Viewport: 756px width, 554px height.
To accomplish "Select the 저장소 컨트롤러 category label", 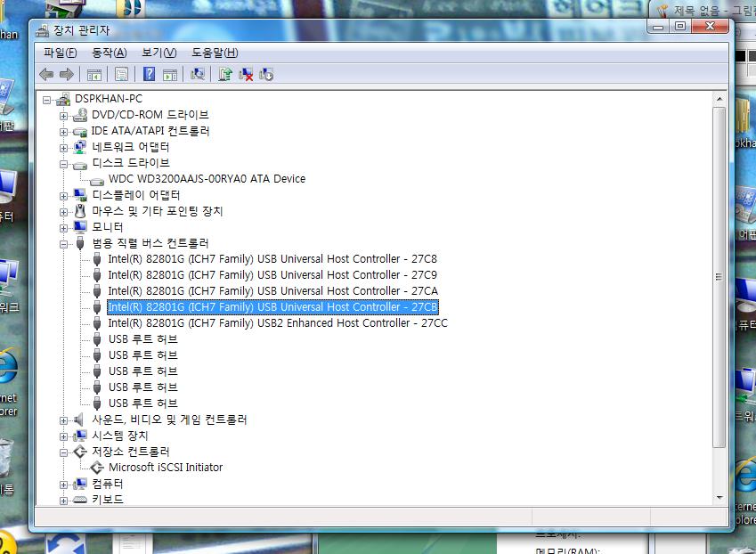I will point(131,452).
